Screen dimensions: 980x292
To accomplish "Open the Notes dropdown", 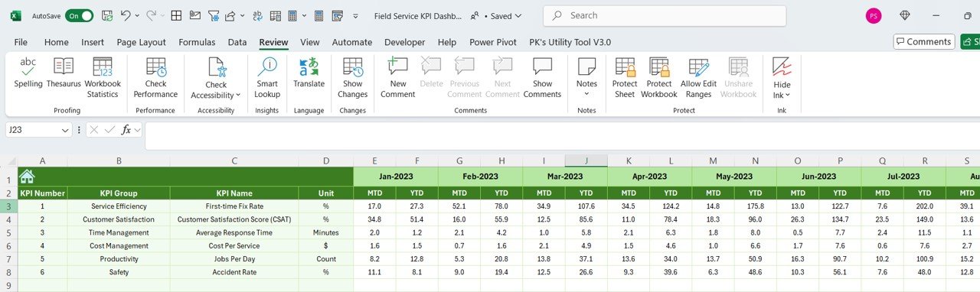I will pos(586,78).
